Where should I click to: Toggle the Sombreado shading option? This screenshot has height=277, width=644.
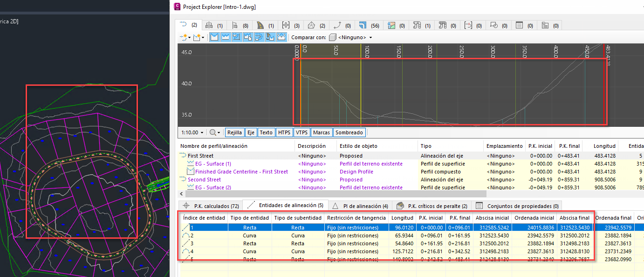tap(349, 132)
